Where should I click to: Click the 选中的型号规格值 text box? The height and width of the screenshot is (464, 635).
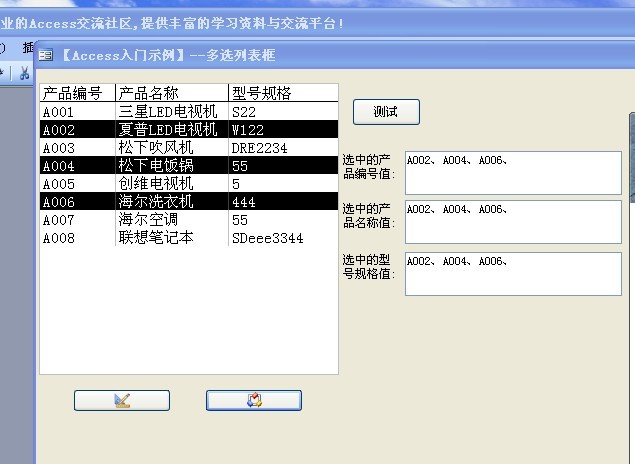pos(512,273)
